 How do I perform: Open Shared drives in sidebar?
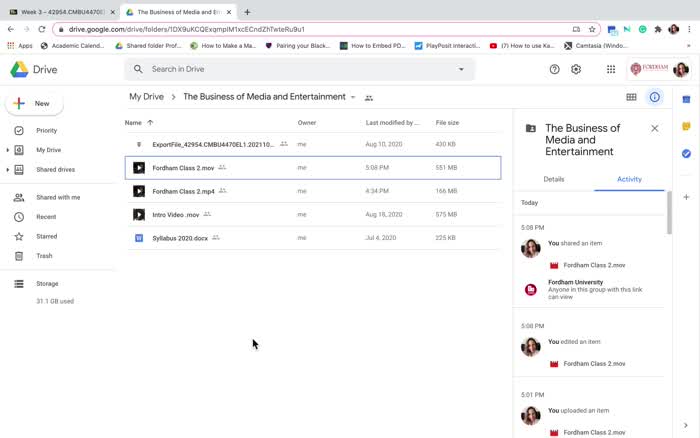[x=55, y=170]
